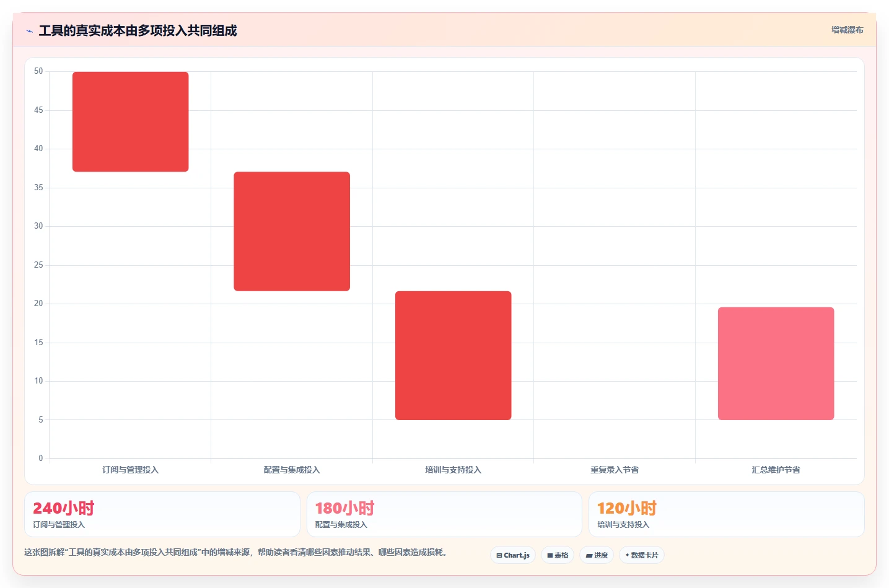
Task: Click the 进度 tag
Action: [x=597, y=555]
